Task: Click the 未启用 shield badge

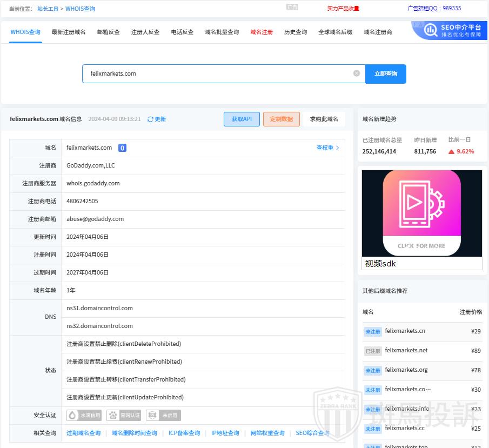Action: point(163,415)
